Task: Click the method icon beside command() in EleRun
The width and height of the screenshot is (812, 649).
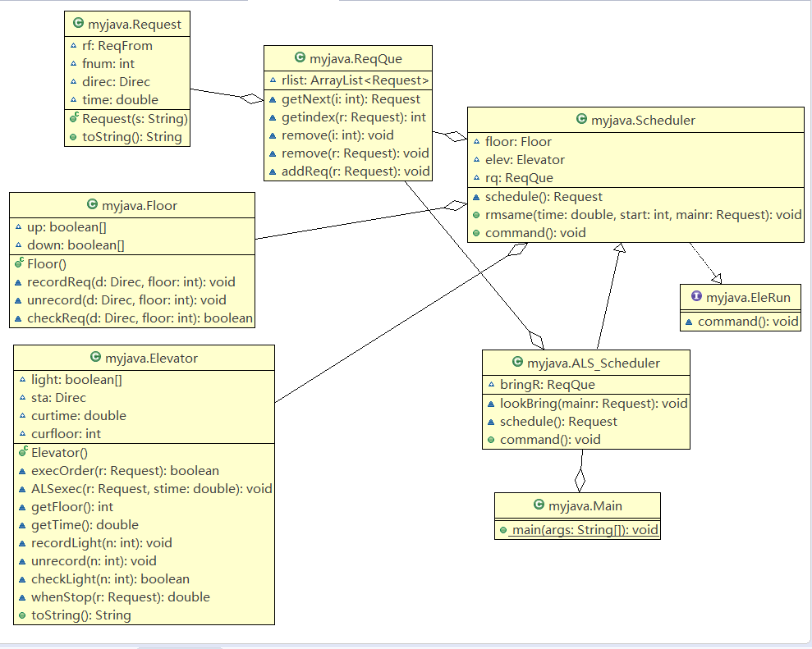Action: click(690, 322)
